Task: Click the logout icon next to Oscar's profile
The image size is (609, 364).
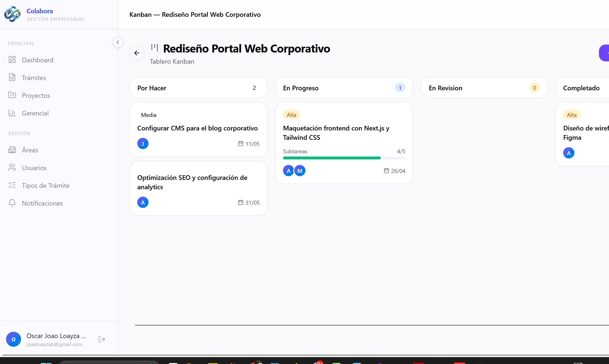Action: pos(102,339)
